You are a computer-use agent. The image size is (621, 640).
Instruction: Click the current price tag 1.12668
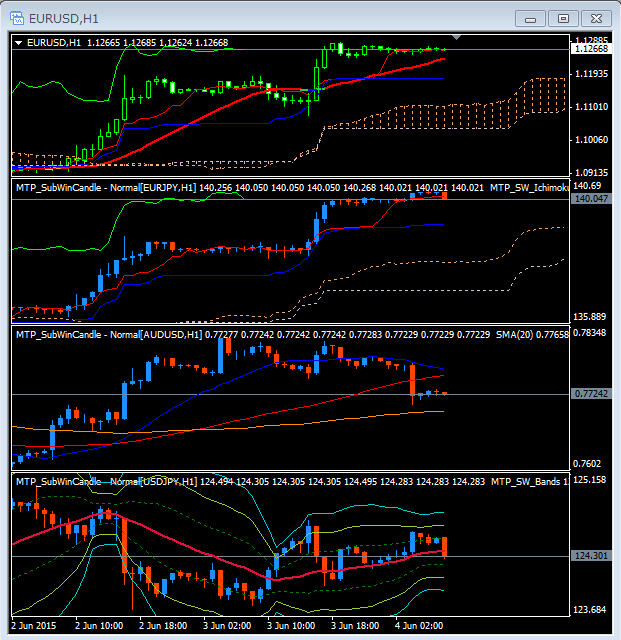pos(591,49)
